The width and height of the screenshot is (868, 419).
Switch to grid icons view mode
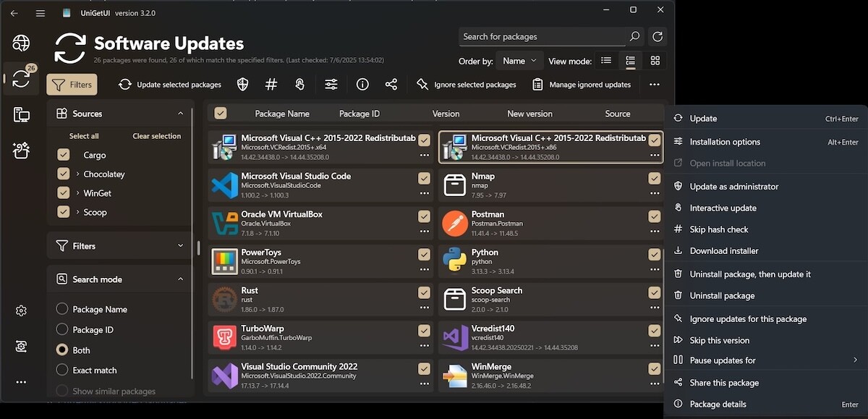655,61
